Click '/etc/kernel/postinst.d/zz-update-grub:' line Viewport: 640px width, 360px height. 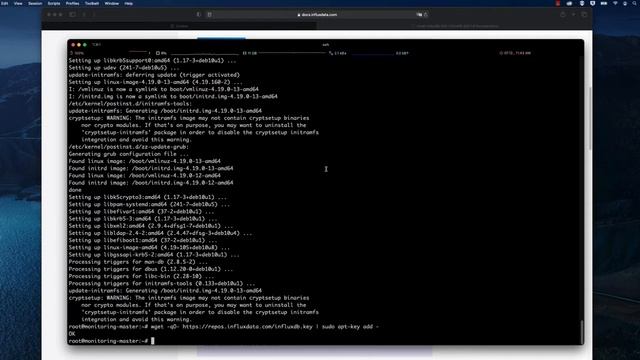[129, 147]
